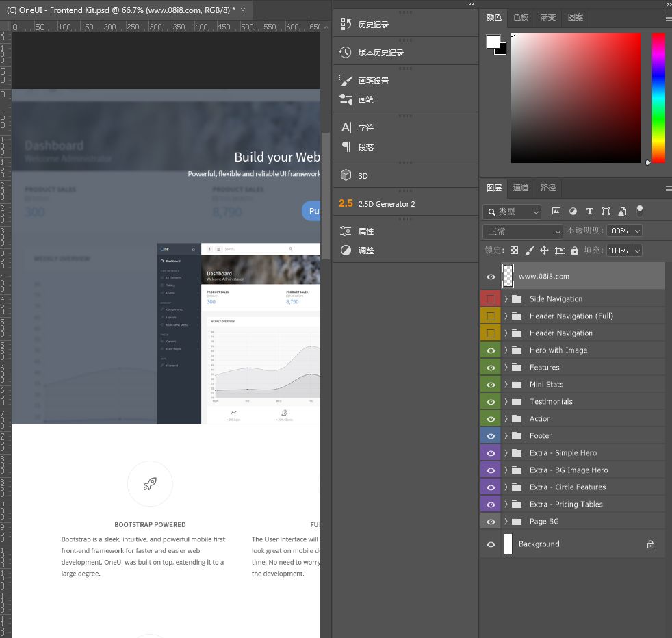The height and width of the screenshot is (638, 672).
Task: Click the text layer filter icon
Action: 589,212
